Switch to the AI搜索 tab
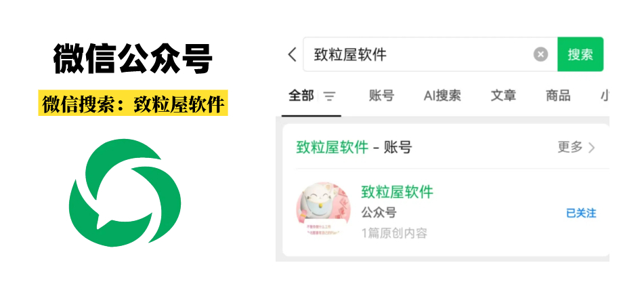 (442, 96)
